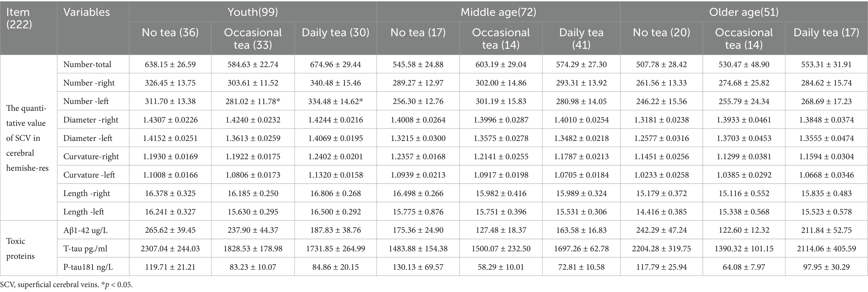This screenshot has height=292, width=868.
Task: Select the Middle age(72) header cell
Action: [x=498, y=12]
